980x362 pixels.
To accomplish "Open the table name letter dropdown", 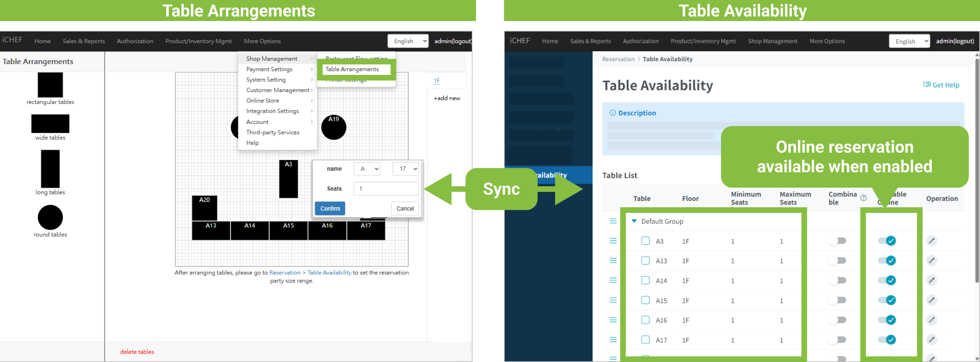I will tap(367, 169).
